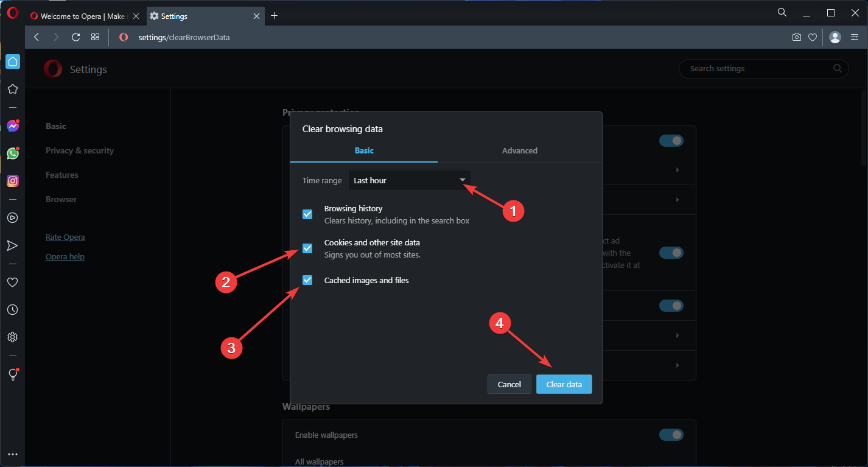The width and height of the screenshot is (868, 467).
Task: Open WhatsApp in the sidebar
Action: click(x=12, y=153)
